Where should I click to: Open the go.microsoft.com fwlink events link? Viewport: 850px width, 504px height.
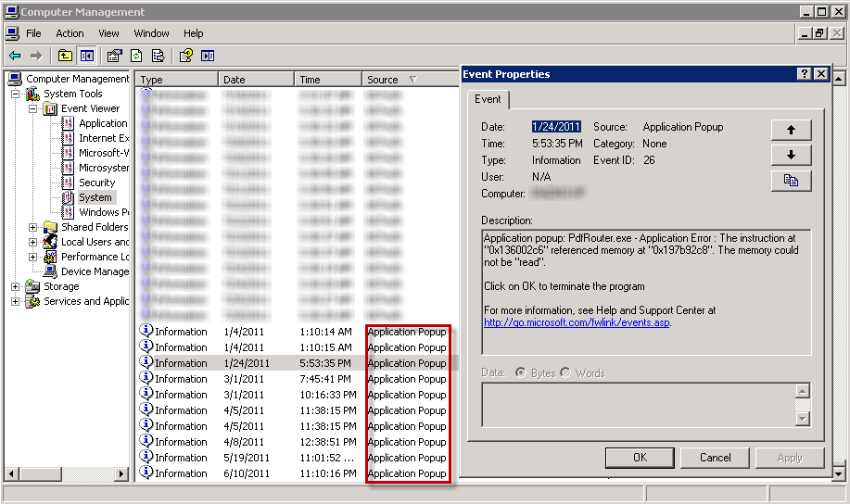pos(576,322)
